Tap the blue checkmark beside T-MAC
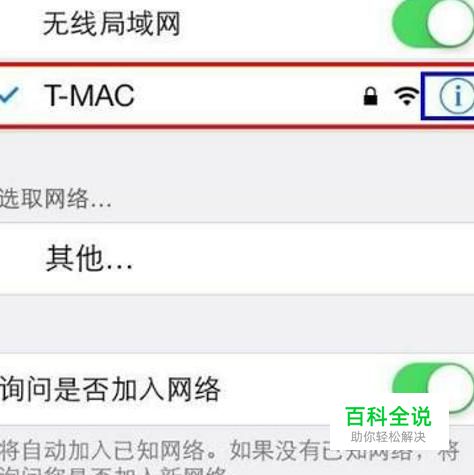Viewport: 474px width, 475px height. click(9, 95)
